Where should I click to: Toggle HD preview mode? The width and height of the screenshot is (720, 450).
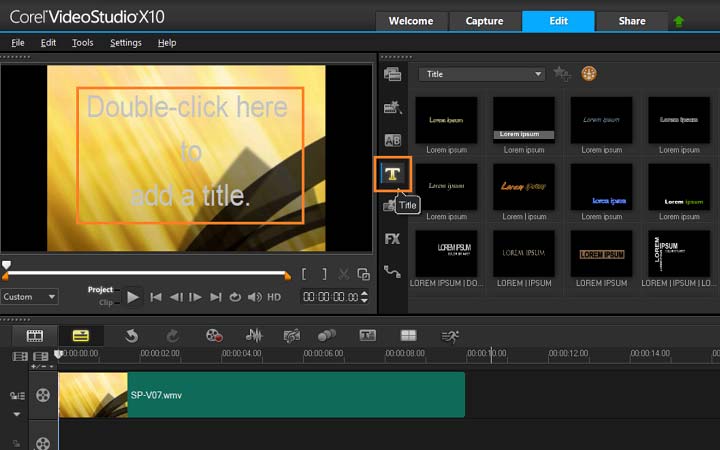pos(274,297)
